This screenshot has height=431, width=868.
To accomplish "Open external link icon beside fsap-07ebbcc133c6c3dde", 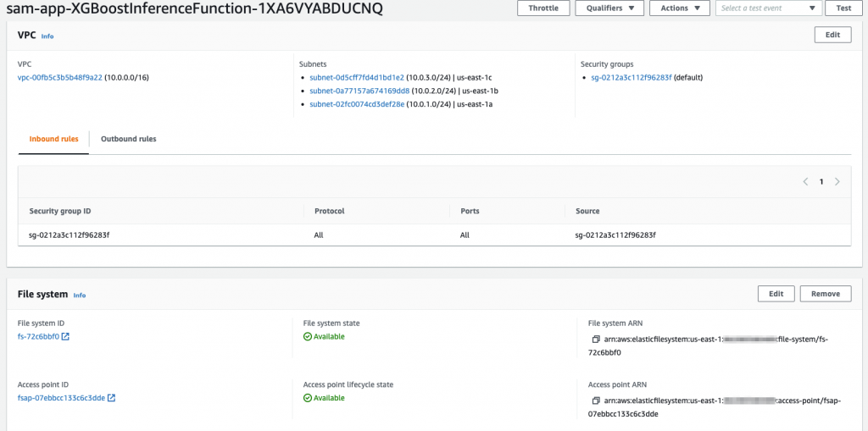I will pyautogui.click(x=111, y=398).
